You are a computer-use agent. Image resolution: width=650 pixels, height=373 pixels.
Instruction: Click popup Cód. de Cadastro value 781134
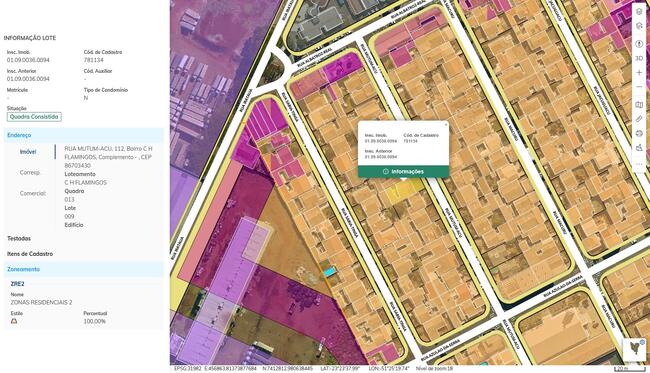tap(411, 141)
